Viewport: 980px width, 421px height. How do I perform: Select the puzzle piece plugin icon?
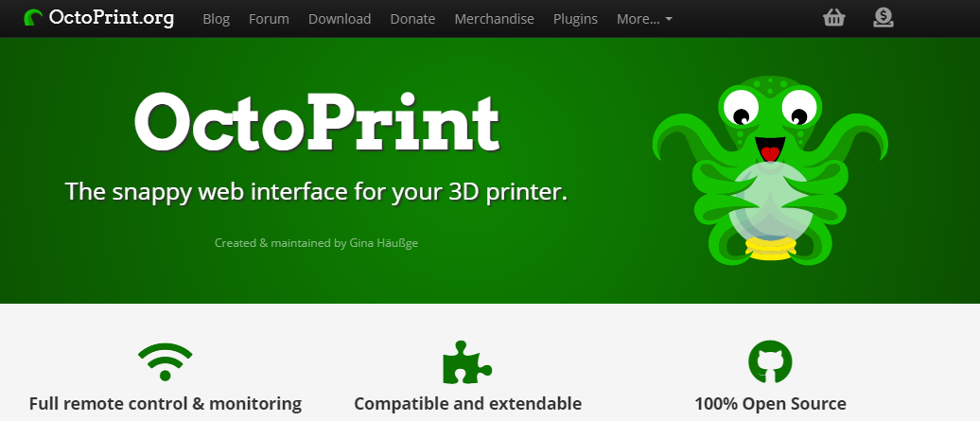467,361
